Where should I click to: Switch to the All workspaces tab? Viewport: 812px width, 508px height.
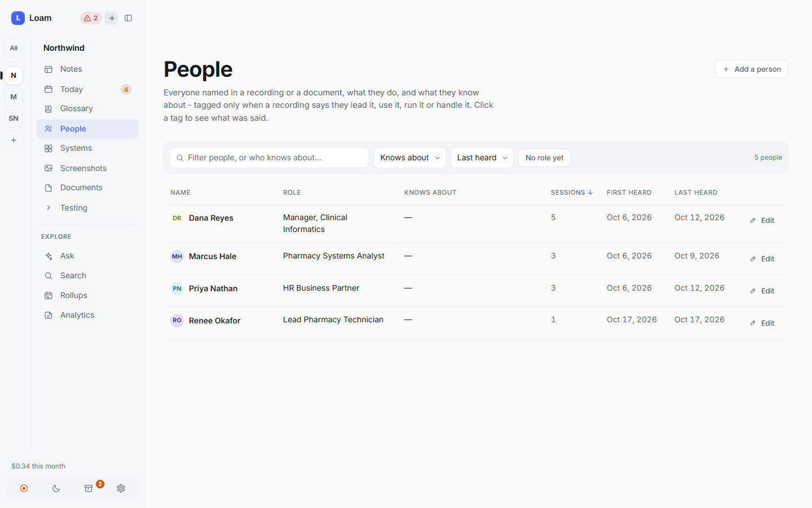point(14,49)
